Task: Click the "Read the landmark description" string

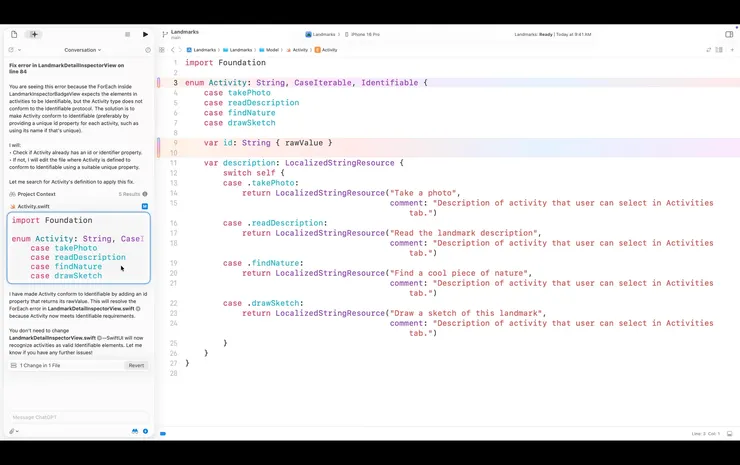Action: (x=463, y=233)
